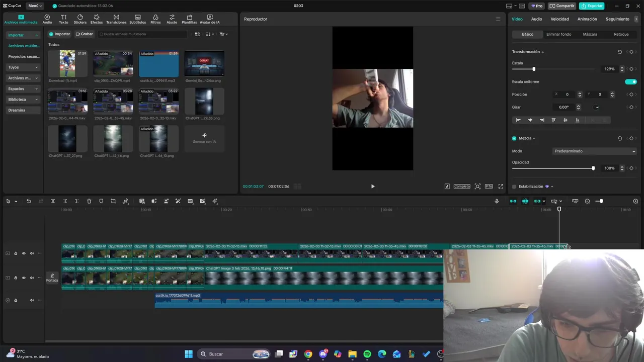Open the Subtítulos panel
This screenshot has height=362, width=644.
137,19
